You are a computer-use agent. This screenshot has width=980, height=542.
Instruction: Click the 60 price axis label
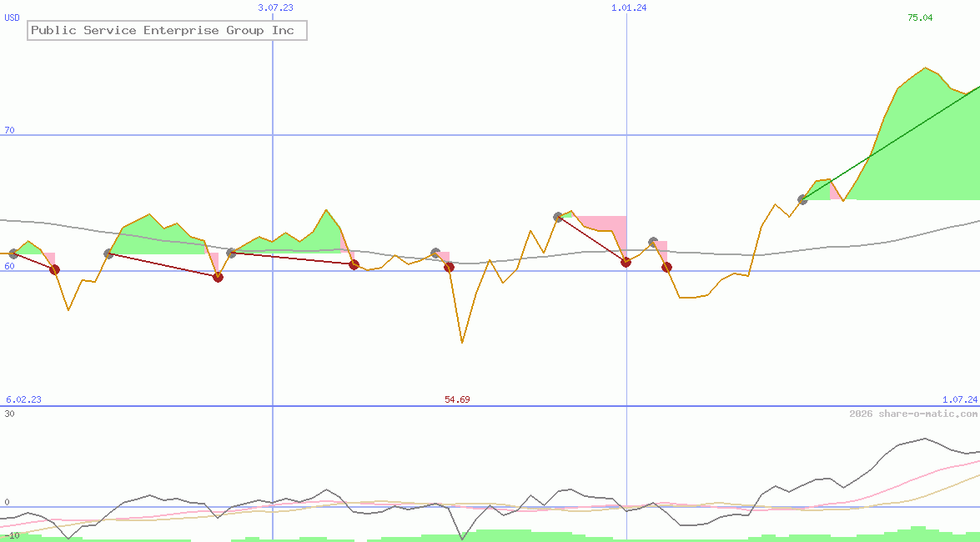pos(9,266)
